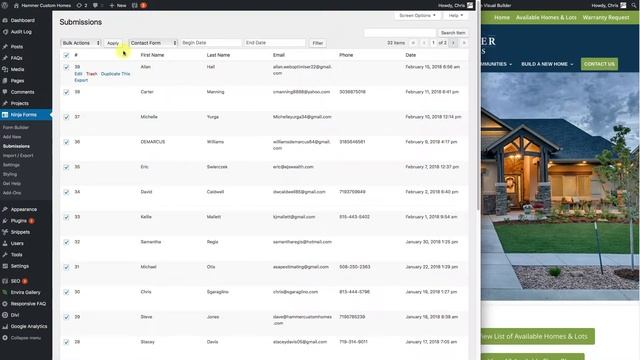Select Available Homes & Lots nav item

(x=546, y=18)
